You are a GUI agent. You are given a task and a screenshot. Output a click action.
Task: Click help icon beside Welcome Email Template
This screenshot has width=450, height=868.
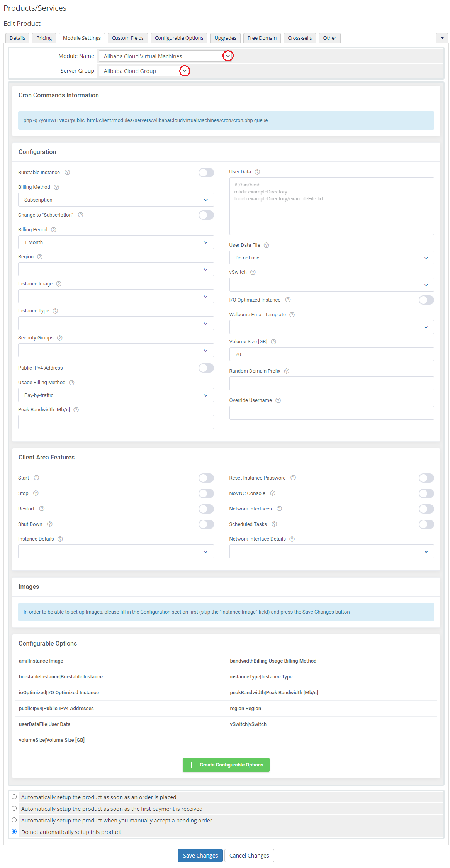(292, 315)
